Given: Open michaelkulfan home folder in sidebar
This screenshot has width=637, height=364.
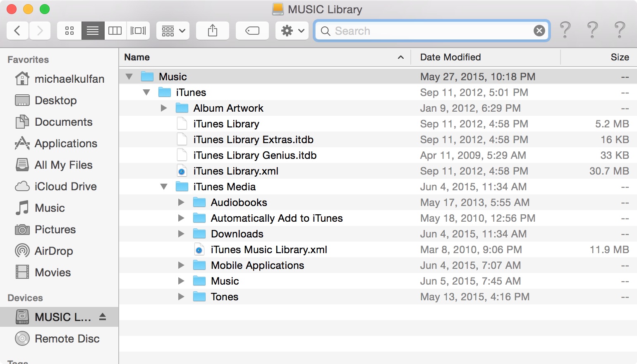Looking at the screenshot, I should 59,79.
